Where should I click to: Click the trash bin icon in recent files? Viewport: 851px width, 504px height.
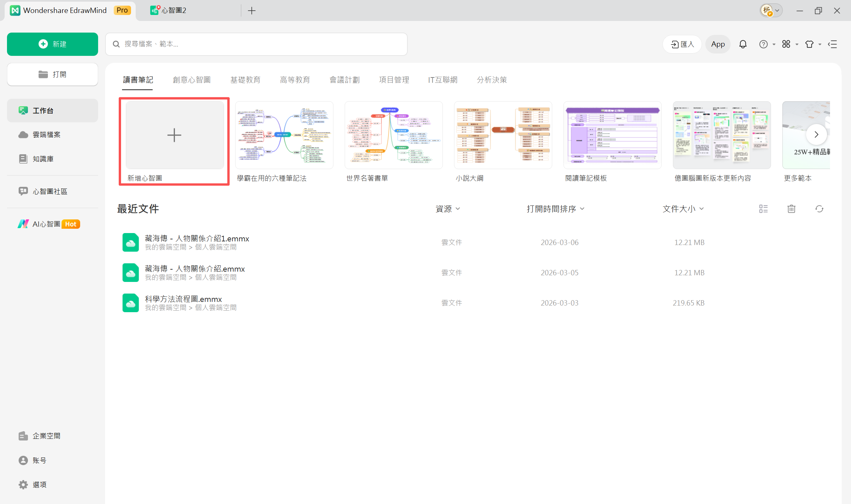[x=791, y=209]
